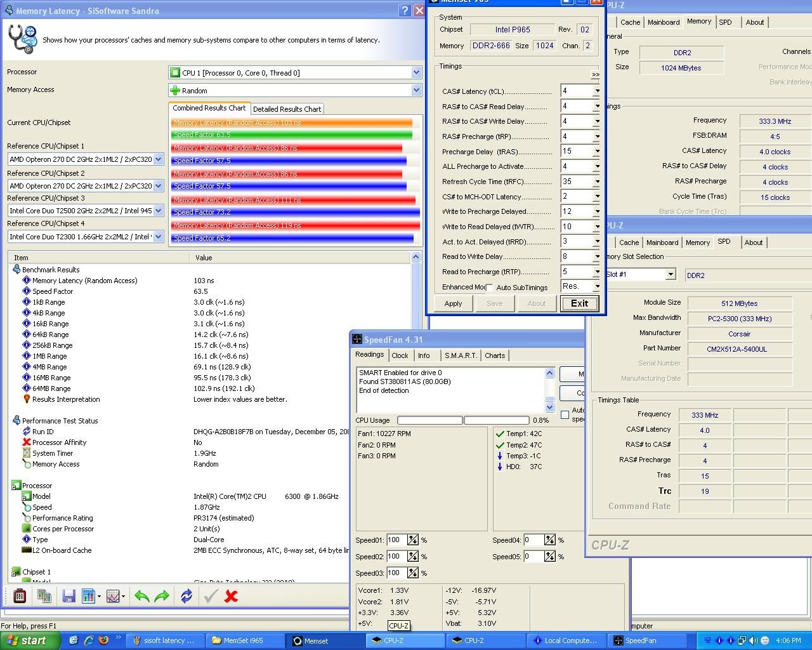Open the Reference CPU/Chipset 1 dropdown

point(159,159)
